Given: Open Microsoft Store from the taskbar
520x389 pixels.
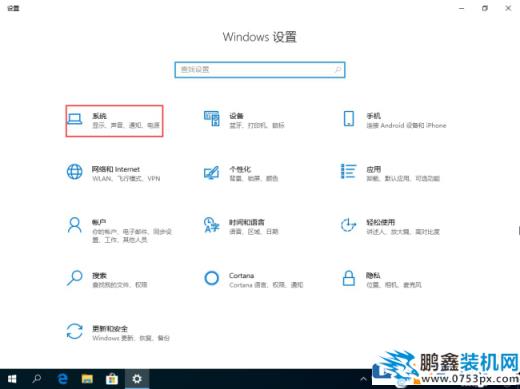Looking at the screenshot, I should click(112, 379).
